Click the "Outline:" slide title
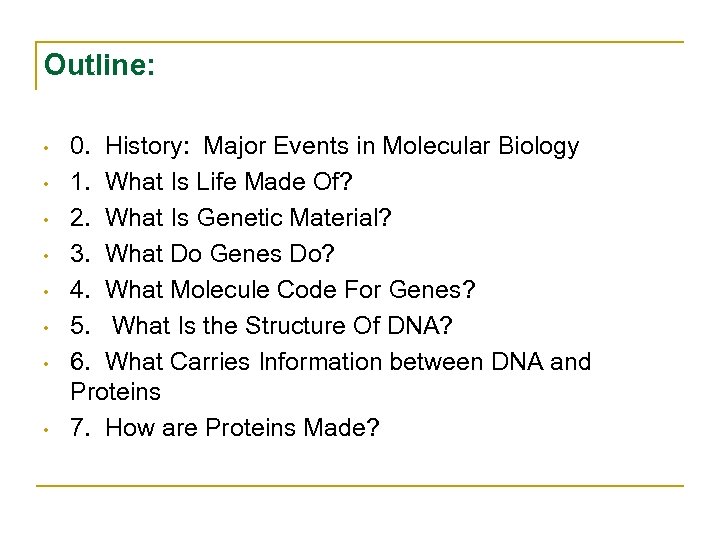The image size is (720, 540). [99, 67]
